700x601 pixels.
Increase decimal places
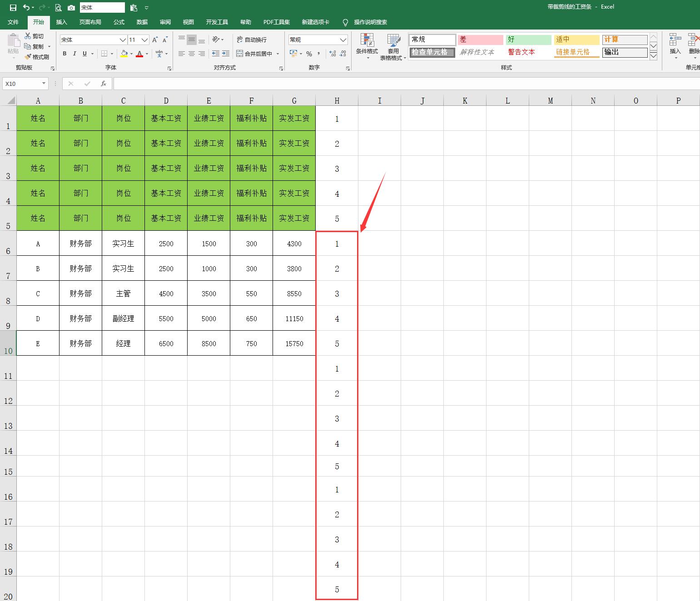[x=333, y=54]
